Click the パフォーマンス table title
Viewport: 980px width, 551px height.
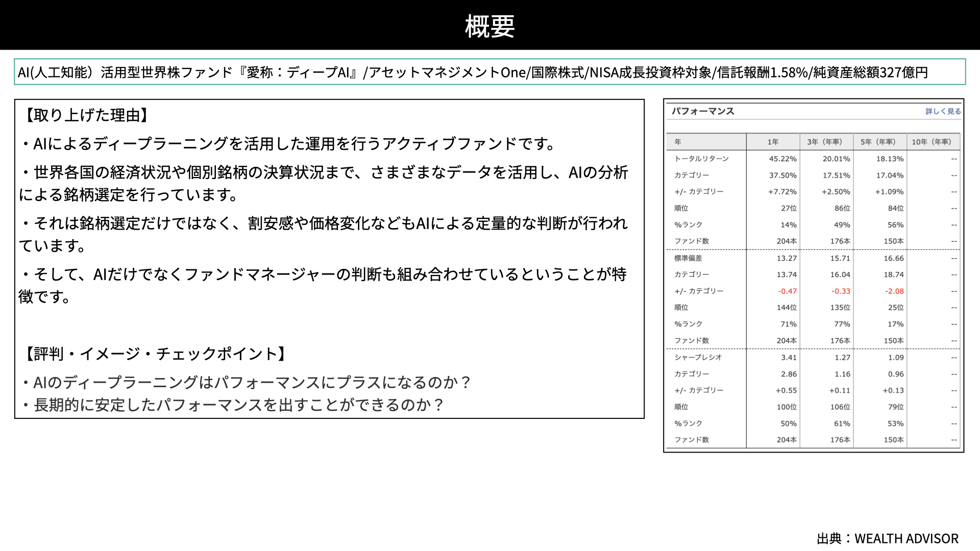point(703,111)
